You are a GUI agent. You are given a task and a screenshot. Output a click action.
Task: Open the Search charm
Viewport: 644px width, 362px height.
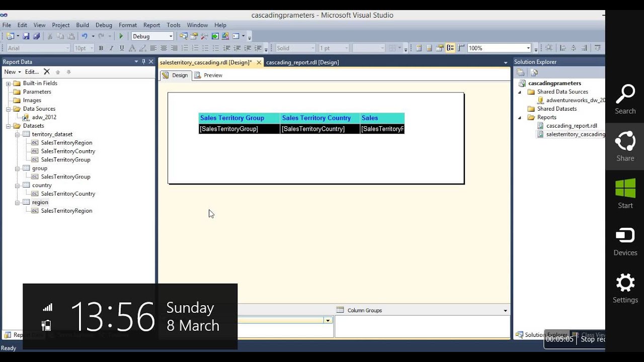(625, 100)
